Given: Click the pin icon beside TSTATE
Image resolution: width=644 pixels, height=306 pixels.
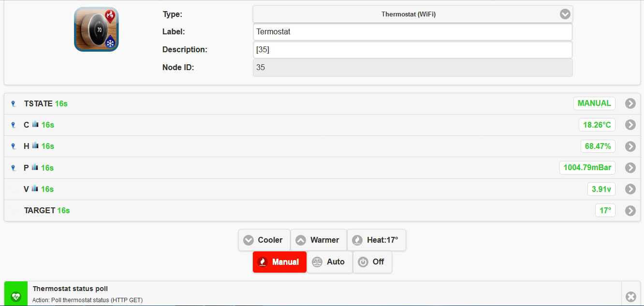Looking at the screenshot, I should [14, 103].
